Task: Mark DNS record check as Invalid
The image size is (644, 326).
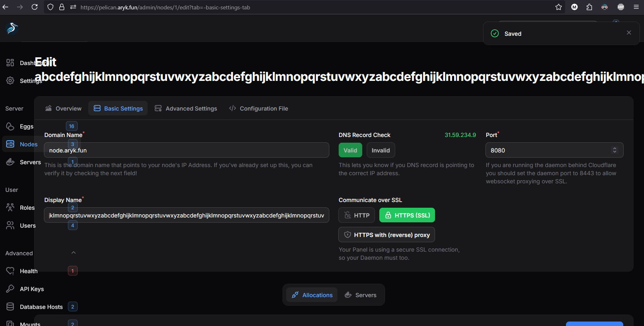Action: [x=381, y=150]
